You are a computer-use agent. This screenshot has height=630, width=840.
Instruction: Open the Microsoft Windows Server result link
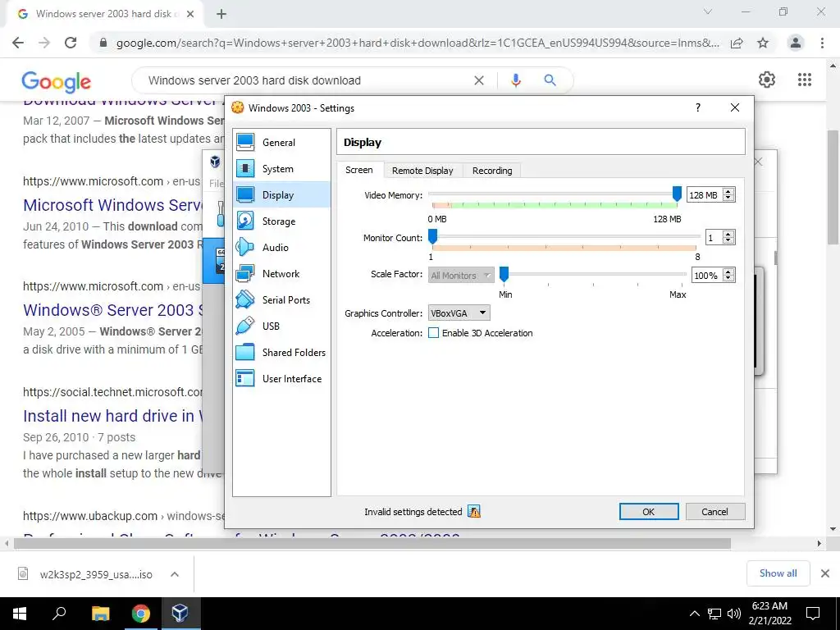(112, 204)
